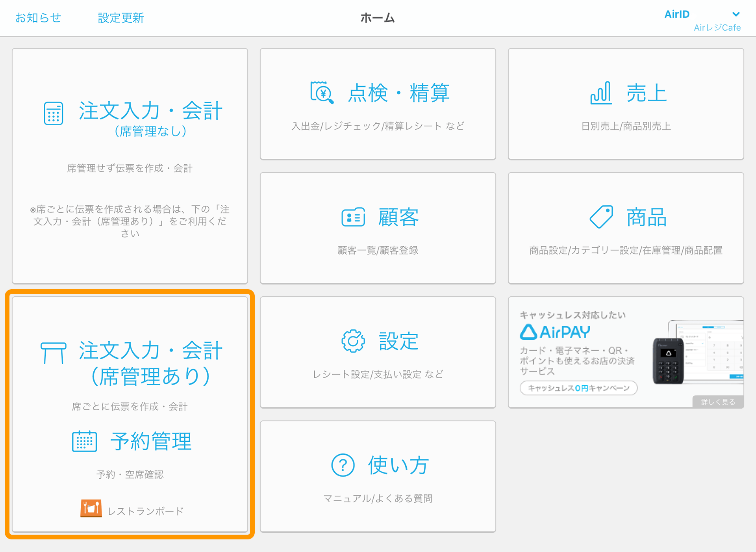Select 設定更新 in the top bar
Image resolution: width=756 pixels, height=552 pixels.
[x=121, y=18]
